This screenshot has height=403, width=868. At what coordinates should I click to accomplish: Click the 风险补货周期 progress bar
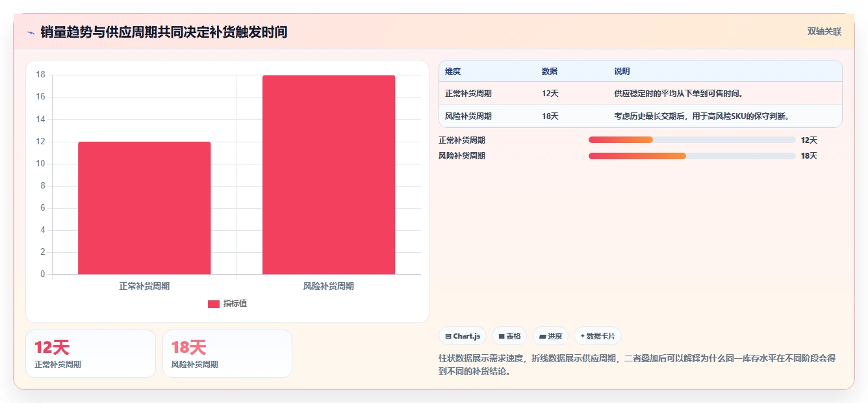click(x=692, y=156)
